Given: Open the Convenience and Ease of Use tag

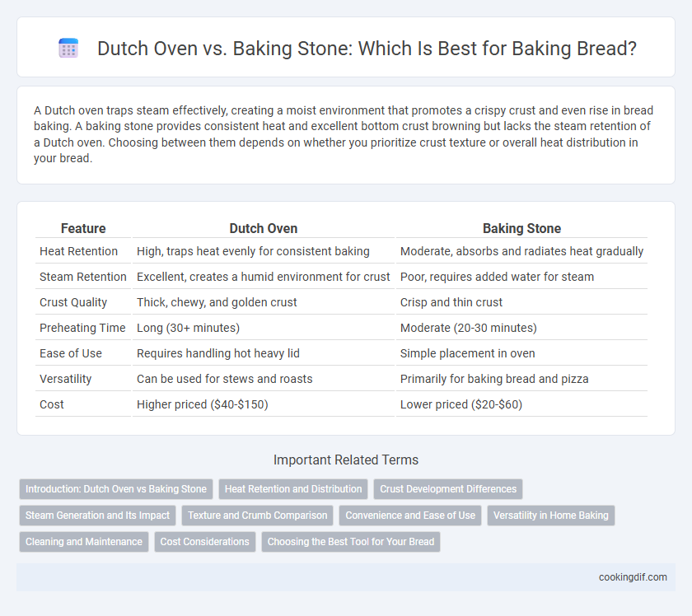Looking at the screenshot, I should click(x=410, y=516).
